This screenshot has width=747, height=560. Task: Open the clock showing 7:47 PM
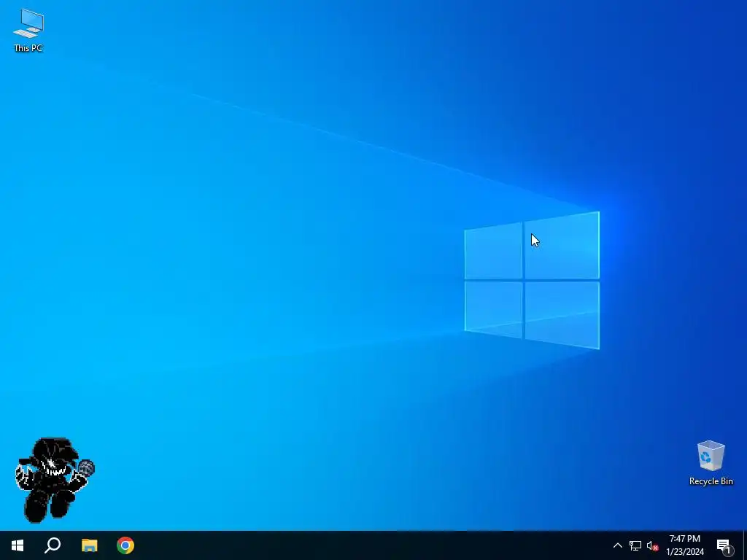click(684, 545)
